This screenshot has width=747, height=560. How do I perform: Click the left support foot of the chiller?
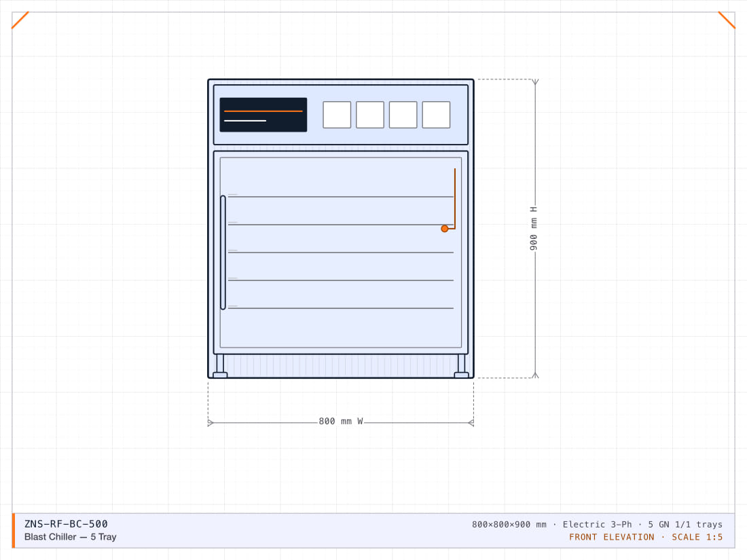(220, 366)
